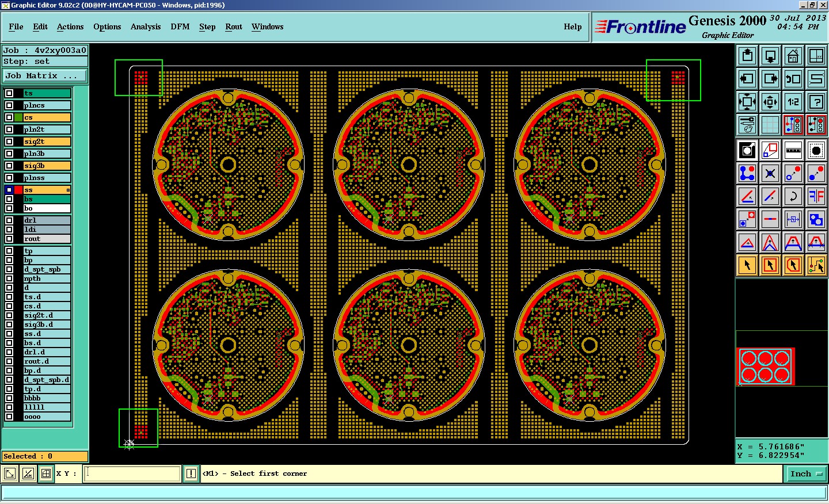This screenshot has height=504, width=829.
Task: Toggle the ts layer checkbox
Action: click(x=9, y=93)
